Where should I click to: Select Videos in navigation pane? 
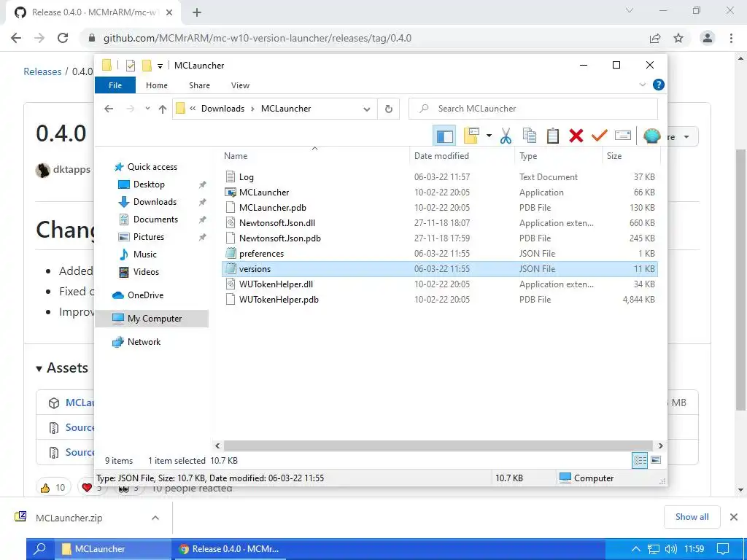point(146,272)
